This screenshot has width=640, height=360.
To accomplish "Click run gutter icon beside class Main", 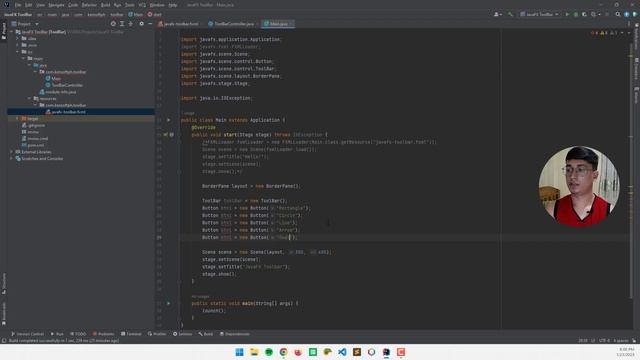I will click(168, 120).
